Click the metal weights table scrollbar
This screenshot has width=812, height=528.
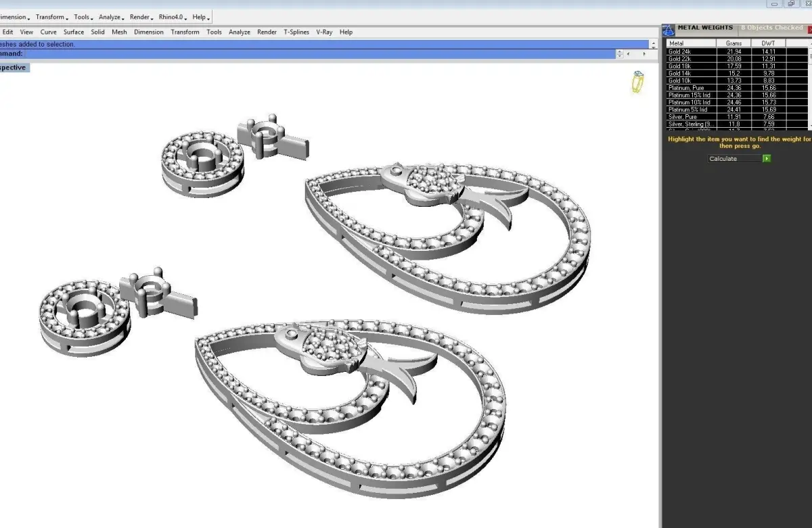tap(810, 85)
